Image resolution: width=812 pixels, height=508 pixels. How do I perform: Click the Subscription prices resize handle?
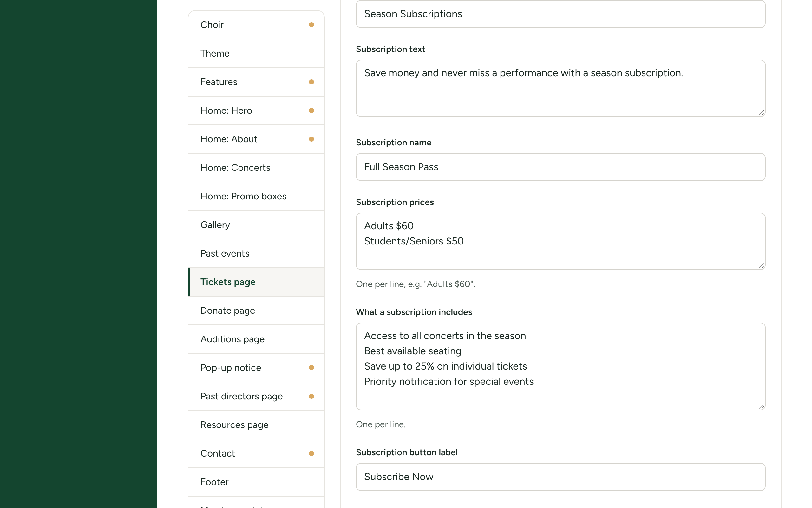761,266
